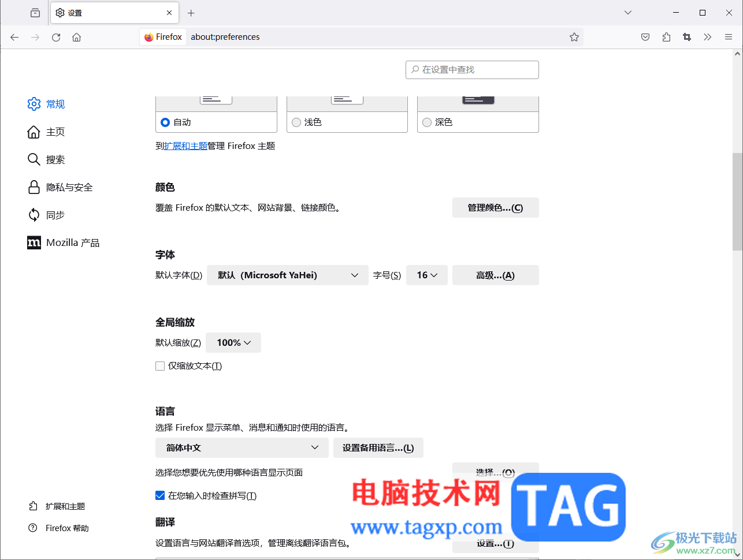Open a new tab with the plus button
The image size is (743, 560).
point(191,13)
